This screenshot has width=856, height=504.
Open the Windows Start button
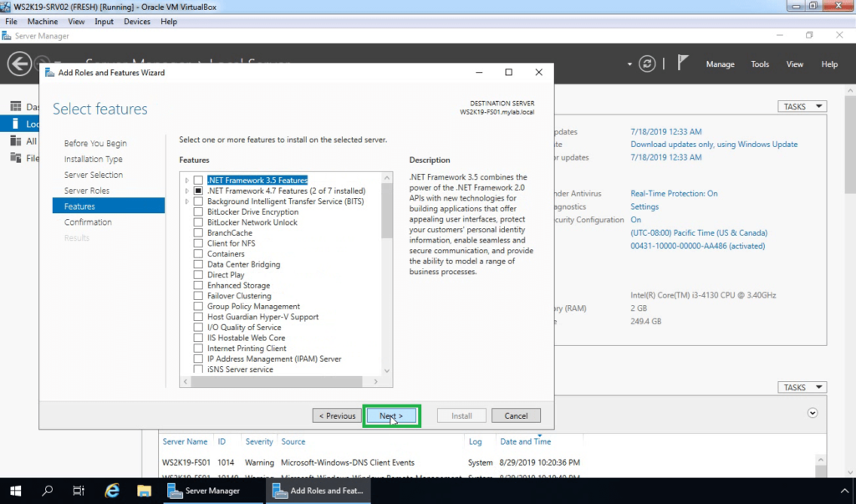pos(15,491)
